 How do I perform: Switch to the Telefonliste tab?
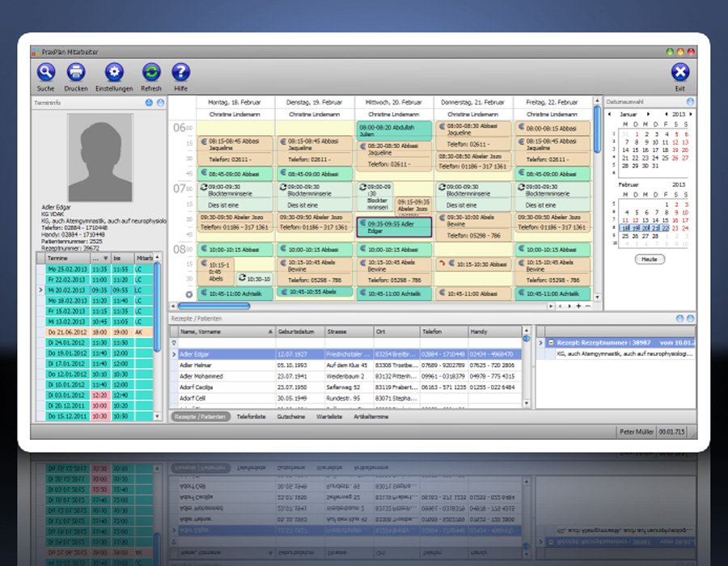click(x=252, y=416)
